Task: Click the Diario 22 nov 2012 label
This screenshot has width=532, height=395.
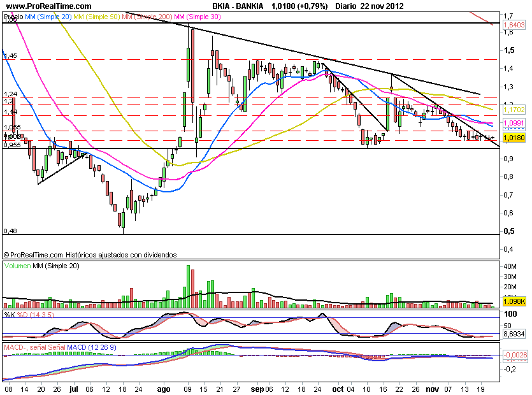Action: [x=369, y=6]
